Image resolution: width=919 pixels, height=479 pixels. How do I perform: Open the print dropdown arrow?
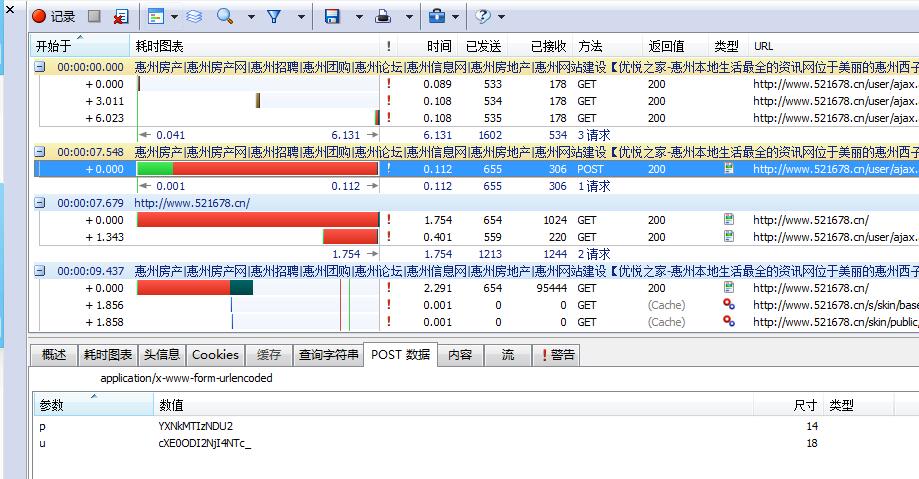coord(409,17)
